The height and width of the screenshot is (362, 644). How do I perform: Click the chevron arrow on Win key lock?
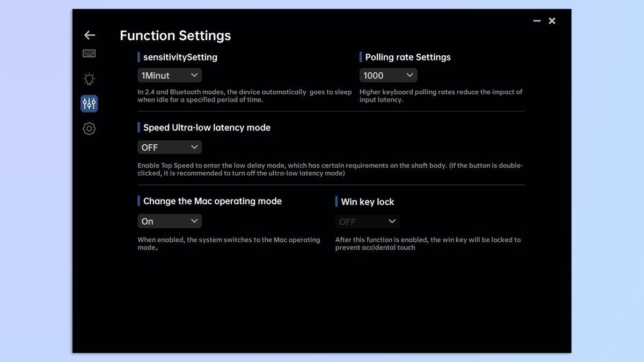point(392,221)
